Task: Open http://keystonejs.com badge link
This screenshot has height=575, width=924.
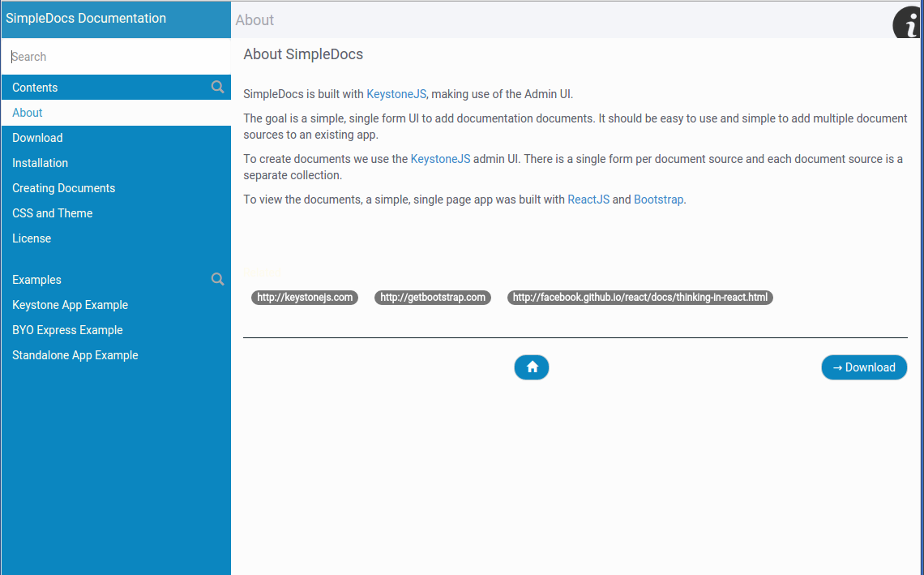Action: pos(305,297)
